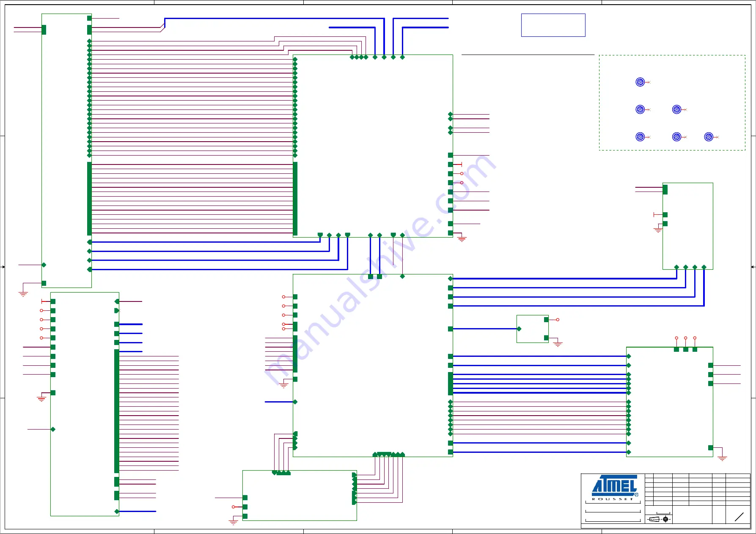Click the blue Atmel logo in the title block
This screenshot has width=756, height=534.
click(615, 485)
